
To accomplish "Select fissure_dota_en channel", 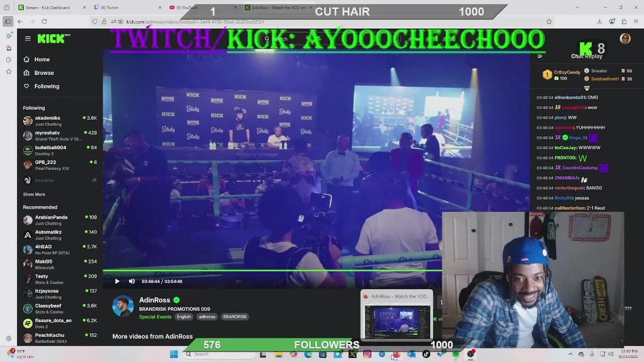I will 60,323.
